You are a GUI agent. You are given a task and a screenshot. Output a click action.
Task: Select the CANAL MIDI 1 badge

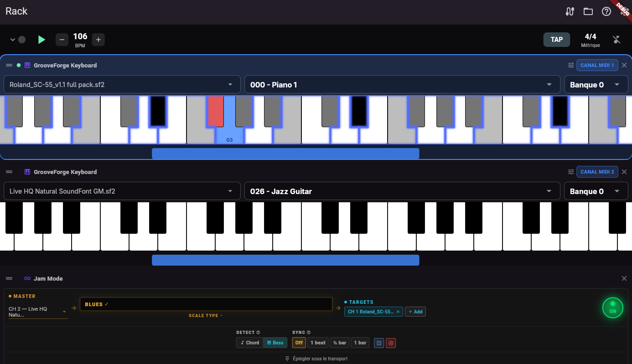[x=597, y=65]
